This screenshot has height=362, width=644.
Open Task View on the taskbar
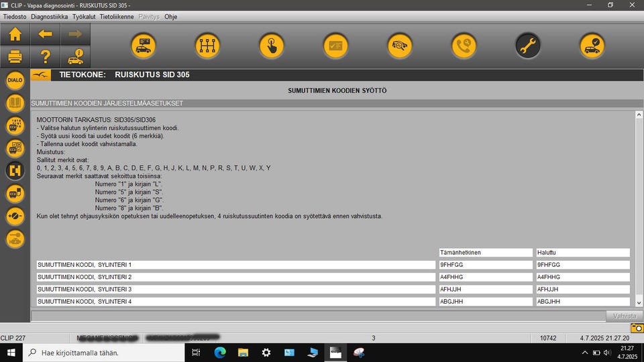coord(196,353)
